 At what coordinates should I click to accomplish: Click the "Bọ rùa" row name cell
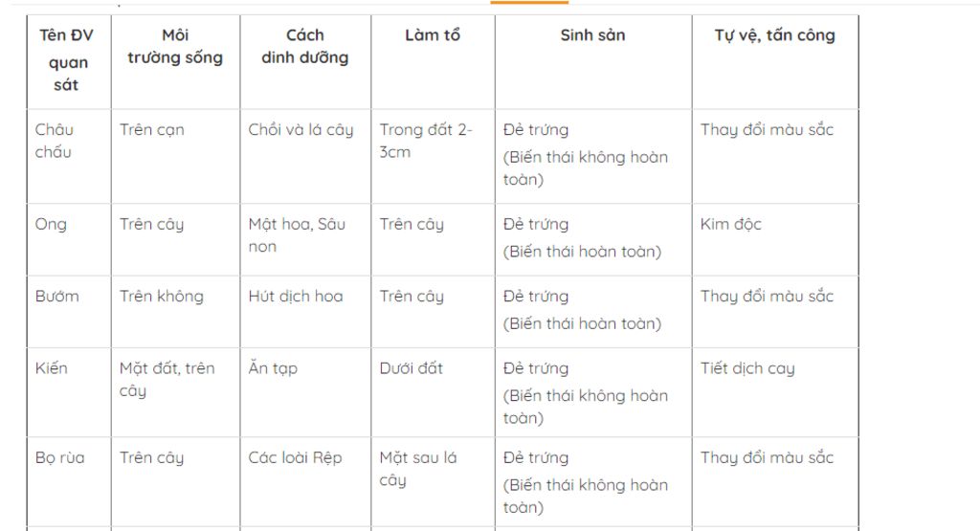60,457
